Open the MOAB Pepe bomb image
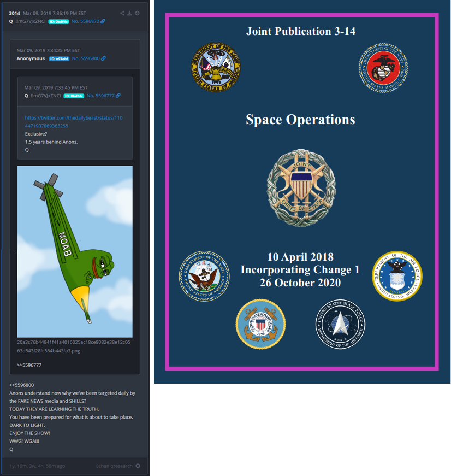 [x=75, y=251]
